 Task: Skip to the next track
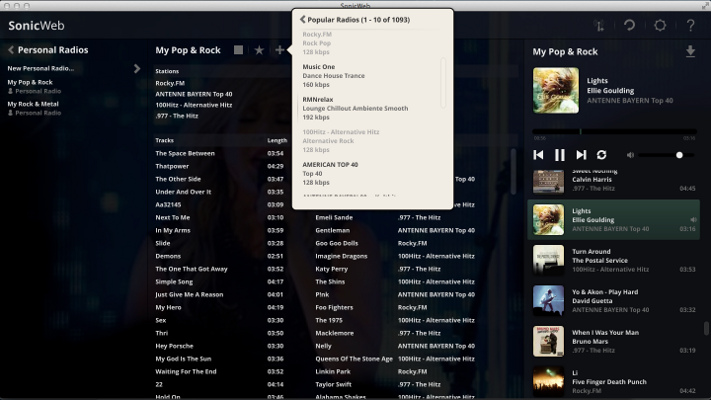coord(581,155)
